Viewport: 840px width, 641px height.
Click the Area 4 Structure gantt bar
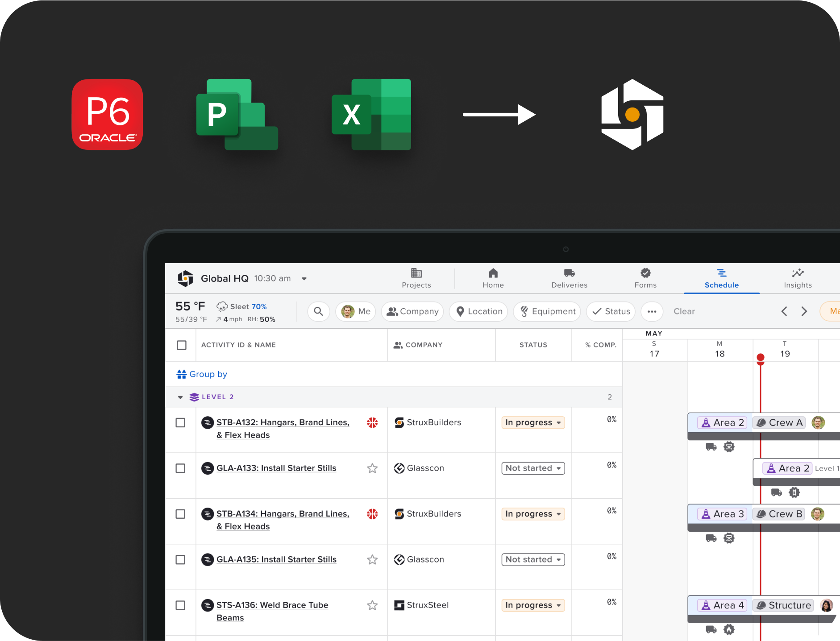tap(761, 609)
